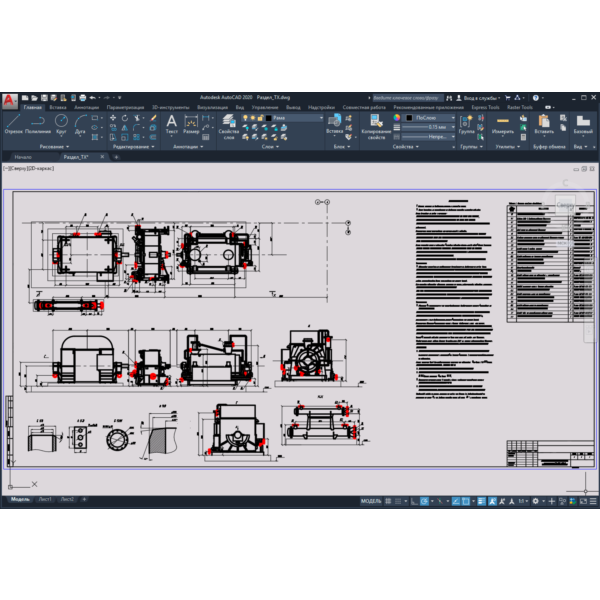Open the layer dropdown showing Рама

point(283,118)
